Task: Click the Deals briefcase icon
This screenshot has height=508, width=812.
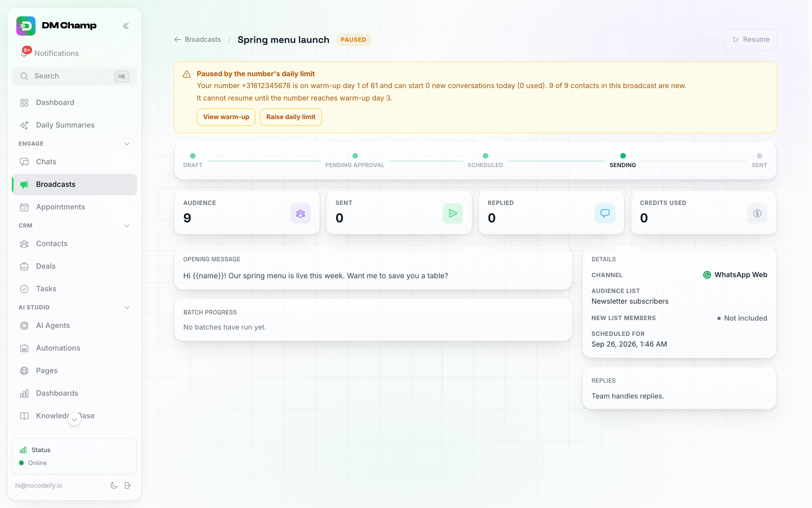Action: (24, 266)
